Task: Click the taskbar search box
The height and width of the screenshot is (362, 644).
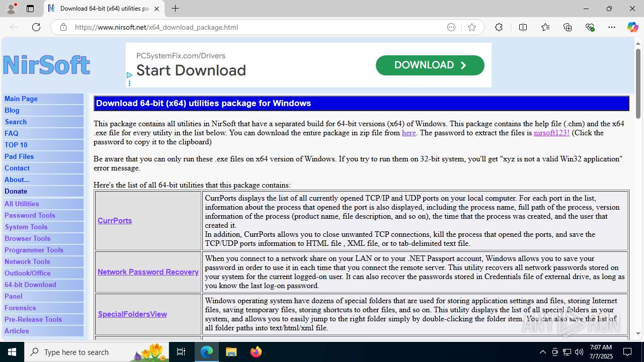Action: [97, 352]
